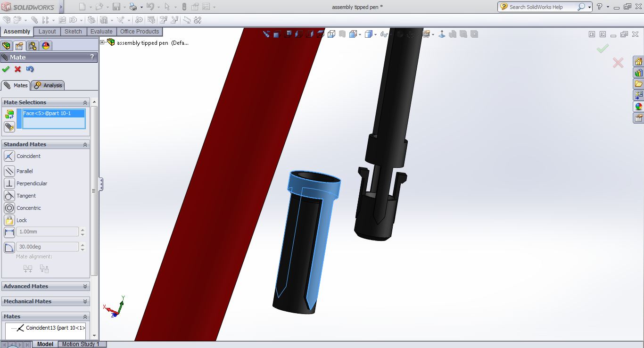
Task: Open the Save dropdown arrow
Action: click(x=124, y=7)
